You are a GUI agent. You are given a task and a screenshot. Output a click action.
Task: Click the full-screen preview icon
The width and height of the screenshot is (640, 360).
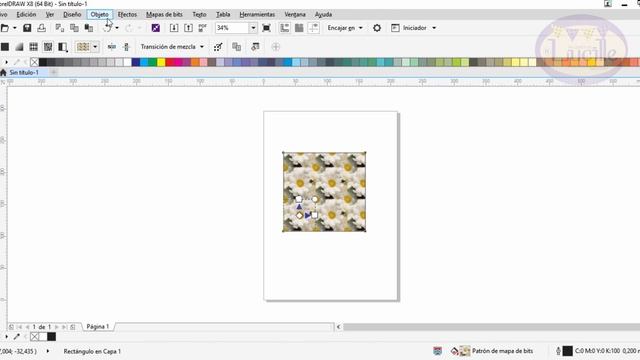[266, 28]
